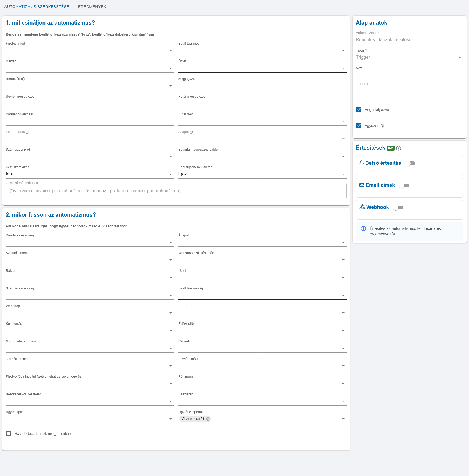Viewport: 469px width, 476px height.
Task: Click the bell icon of Belső értesítés
Action: pos(362,163)
